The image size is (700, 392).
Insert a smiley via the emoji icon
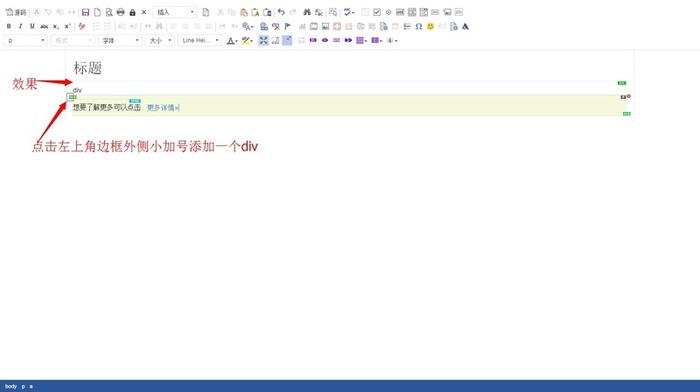tap(430, 26)
